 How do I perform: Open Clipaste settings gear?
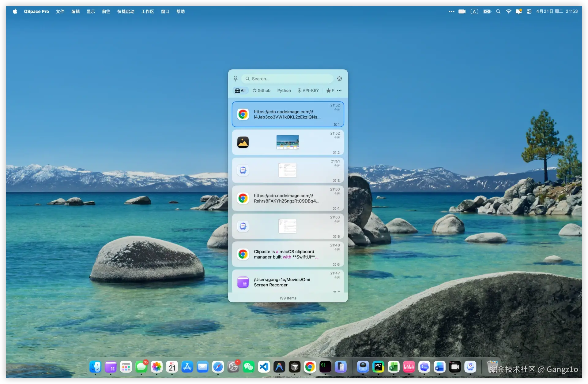click(x=339, y=79)
